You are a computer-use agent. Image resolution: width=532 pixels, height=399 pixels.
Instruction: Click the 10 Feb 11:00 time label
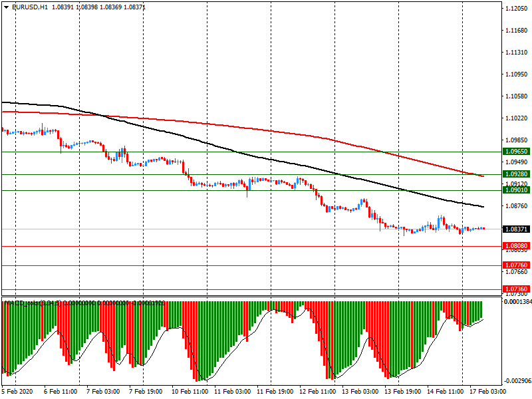(191, 392)
